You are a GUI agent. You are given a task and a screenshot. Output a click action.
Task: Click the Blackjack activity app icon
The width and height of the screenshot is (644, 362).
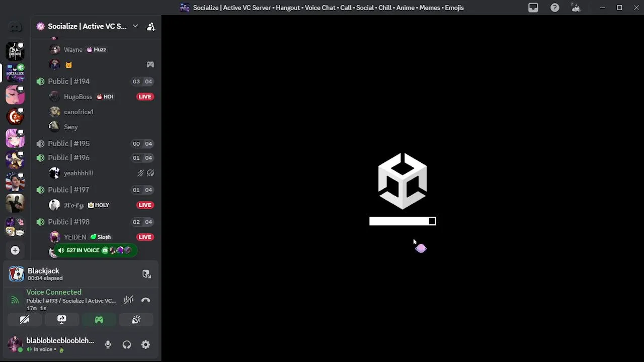(x=17, y=274)
